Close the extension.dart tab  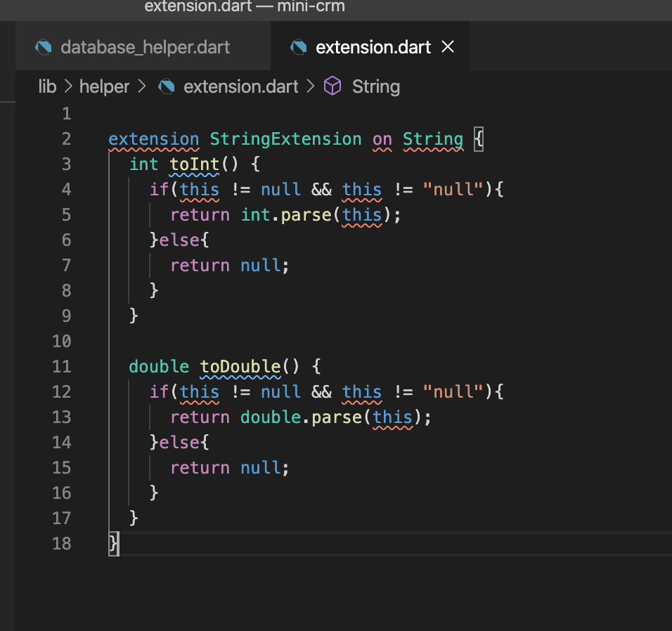click(x=448, y=48)
